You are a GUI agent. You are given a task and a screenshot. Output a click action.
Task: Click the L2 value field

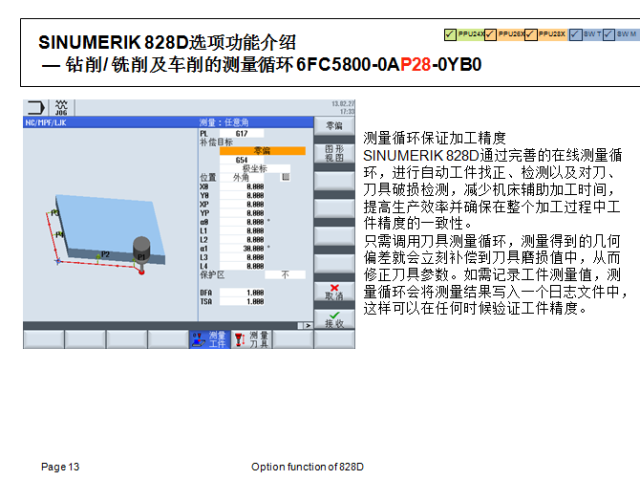point(242,240)
